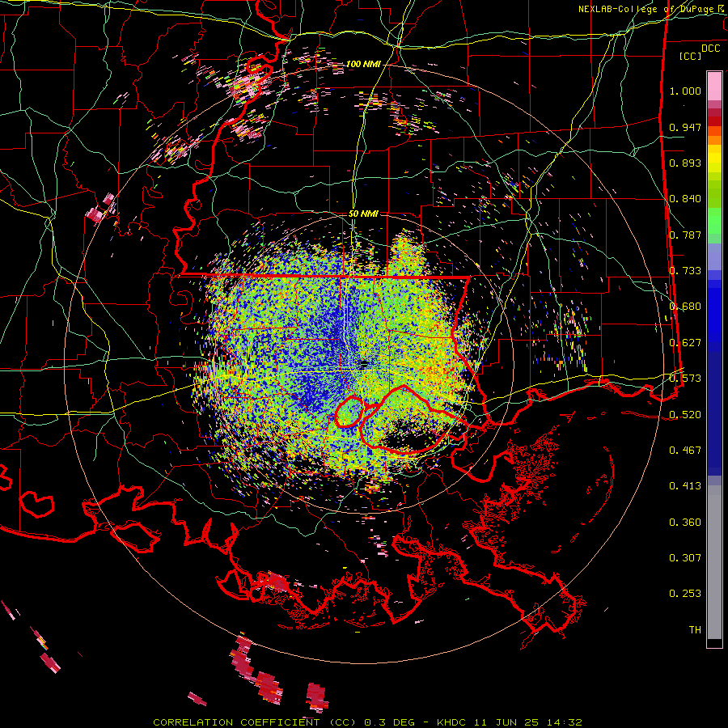Select the 0.360 scale value
728x728 pixels.
685,523
